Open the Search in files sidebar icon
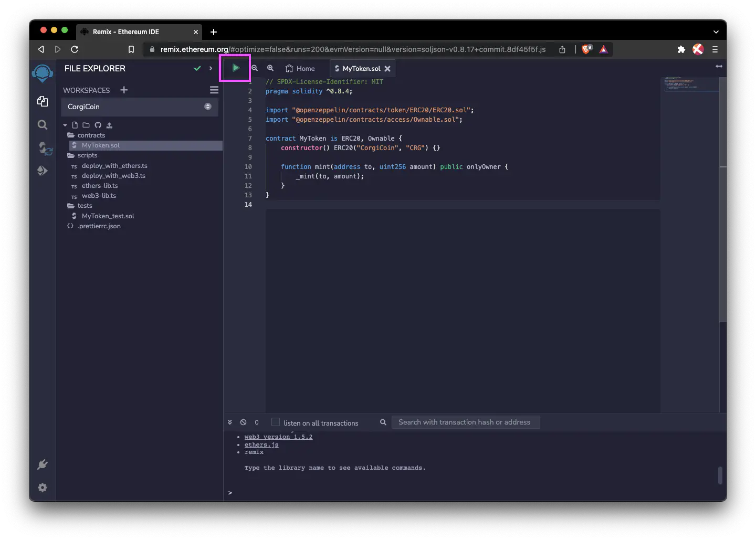This screenshot has width=756, height=540. pos(43,124)
